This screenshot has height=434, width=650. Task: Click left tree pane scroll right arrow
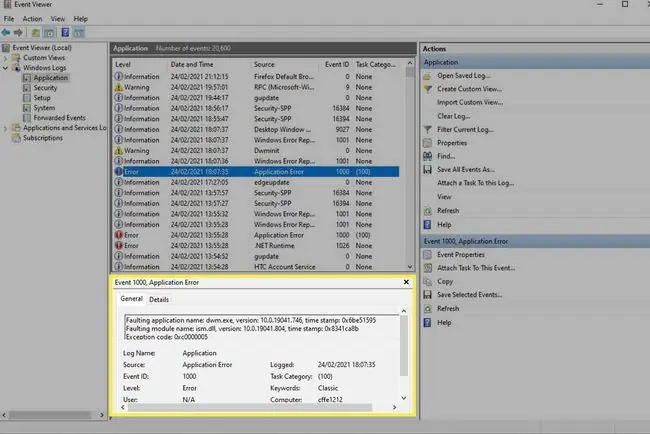[x=102, y=415]
